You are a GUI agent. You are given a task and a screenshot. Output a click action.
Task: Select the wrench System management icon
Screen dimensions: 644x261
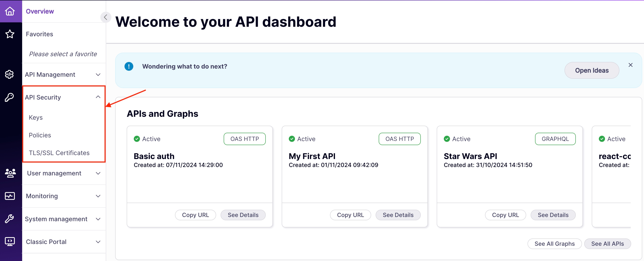(x=10, y=219)
